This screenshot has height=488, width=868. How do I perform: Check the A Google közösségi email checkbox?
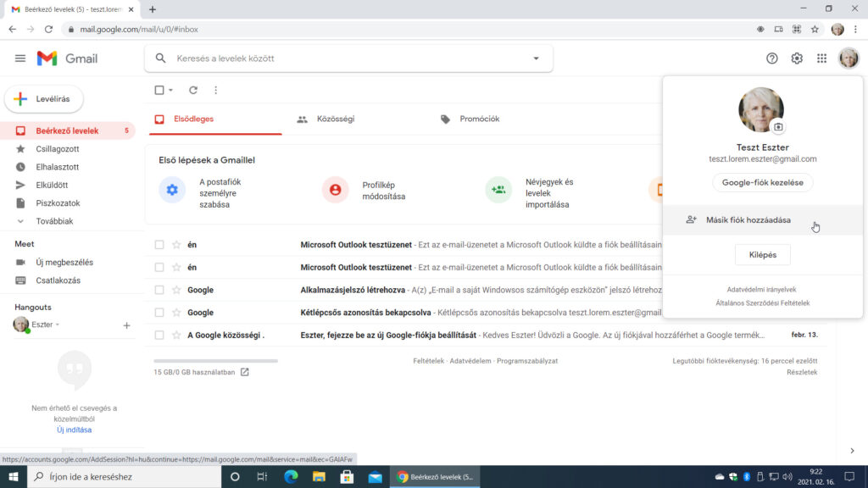(x=159, y=335)
